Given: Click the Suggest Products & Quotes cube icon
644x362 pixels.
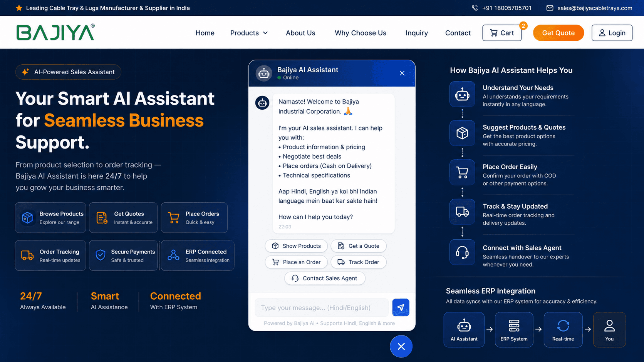Looking at the screenshot, I should click(462, 133).
